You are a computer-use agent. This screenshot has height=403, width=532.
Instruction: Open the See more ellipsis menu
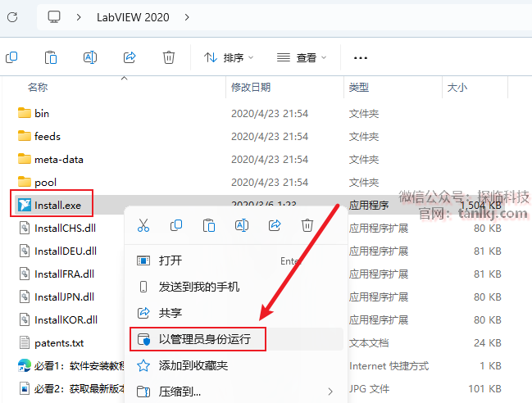(x=361, y=58)
